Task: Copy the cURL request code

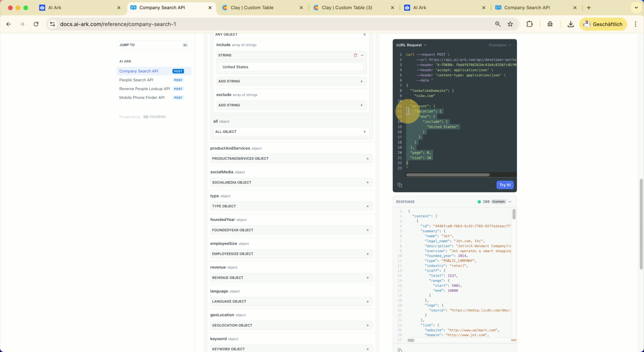Action: pyautogui.click(x=400, y=185)
